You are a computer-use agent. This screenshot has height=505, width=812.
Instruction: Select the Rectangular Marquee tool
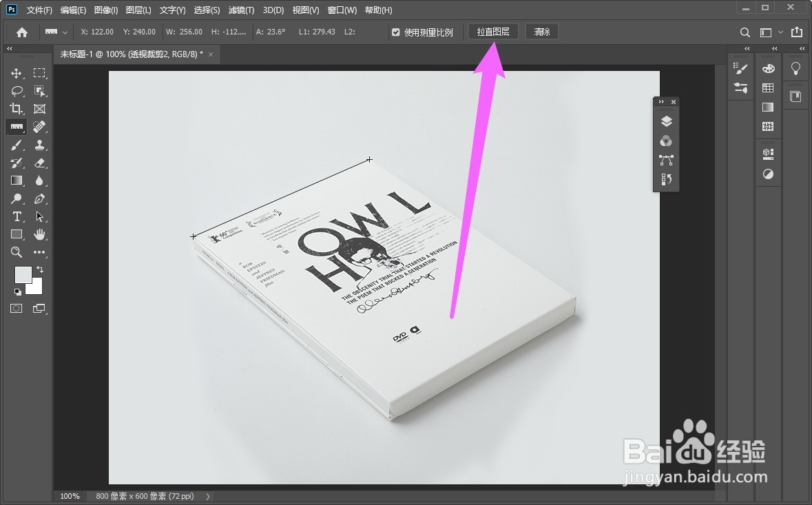39,73
